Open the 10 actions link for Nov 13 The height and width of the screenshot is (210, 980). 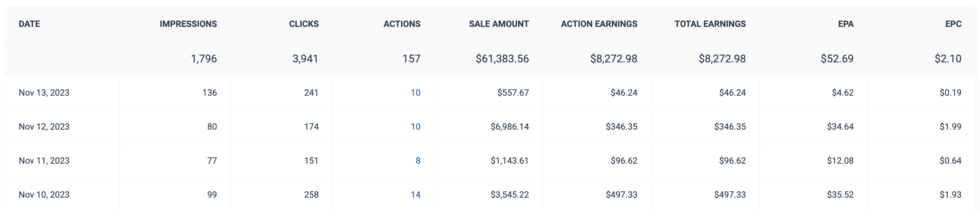(415, 93)
